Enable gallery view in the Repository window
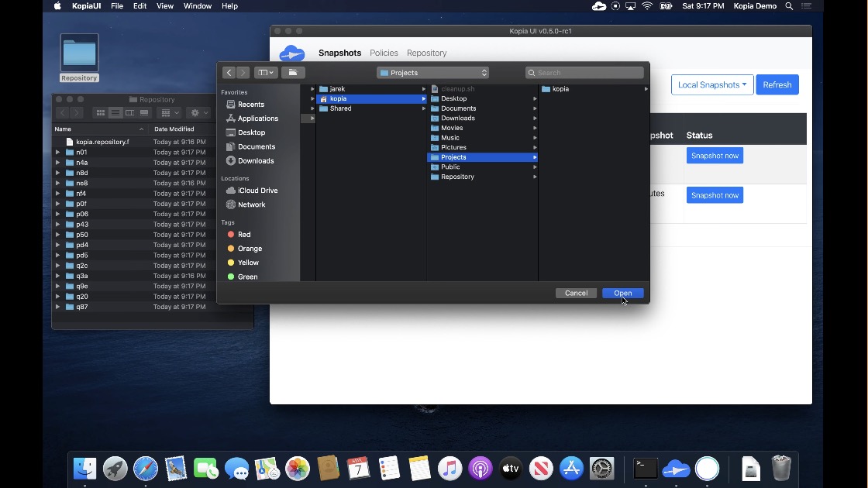The width and height of the screenshot is (868, 488). pyautogui.click(x=143, y=112)
